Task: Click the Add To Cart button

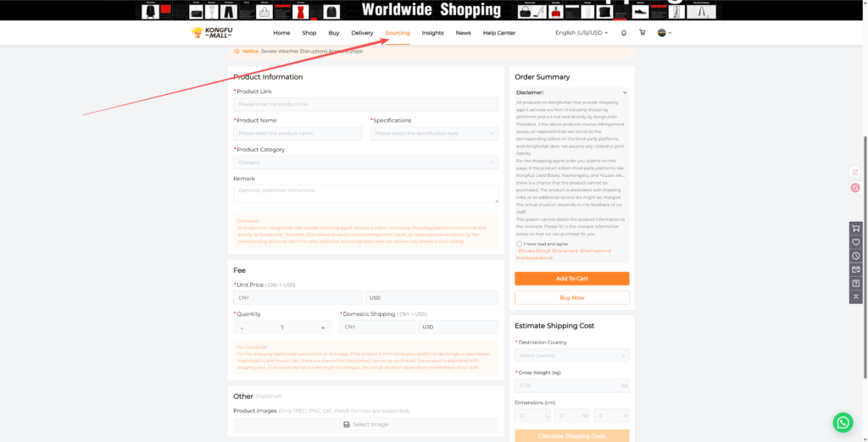Action: click(x=572, y=279)
